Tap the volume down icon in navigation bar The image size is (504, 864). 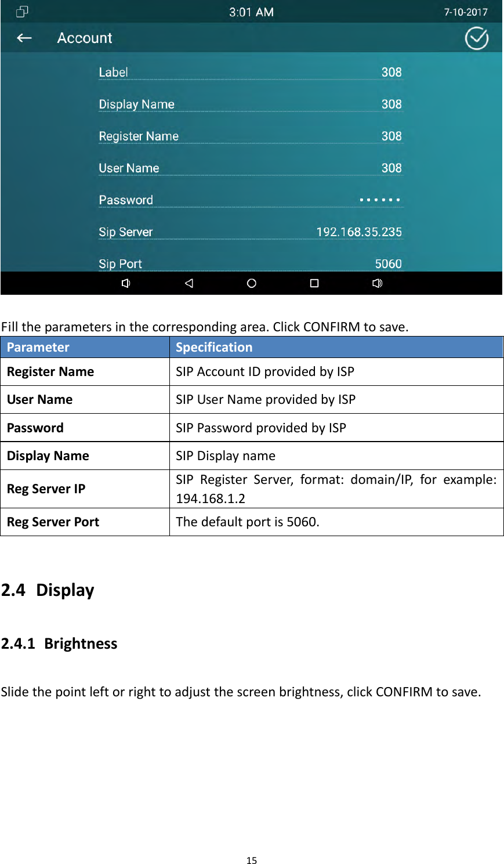(x=126, y=283)
